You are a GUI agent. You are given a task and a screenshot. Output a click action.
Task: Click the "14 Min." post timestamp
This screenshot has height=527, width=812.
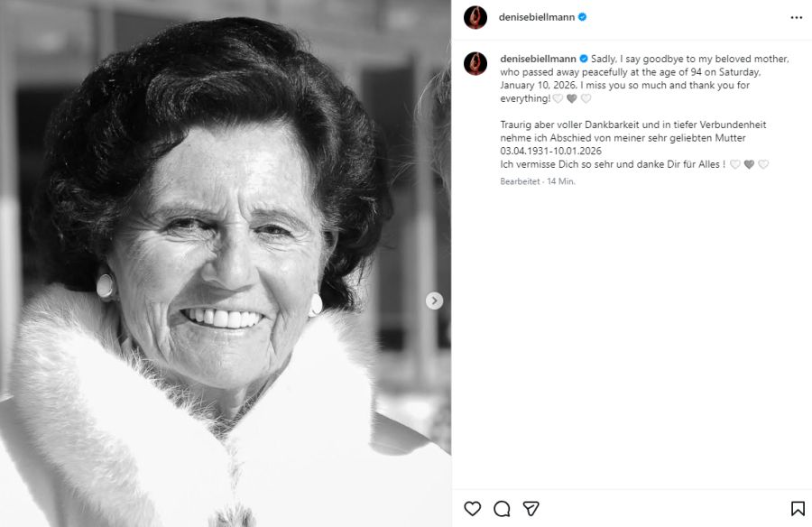(561, 181)
